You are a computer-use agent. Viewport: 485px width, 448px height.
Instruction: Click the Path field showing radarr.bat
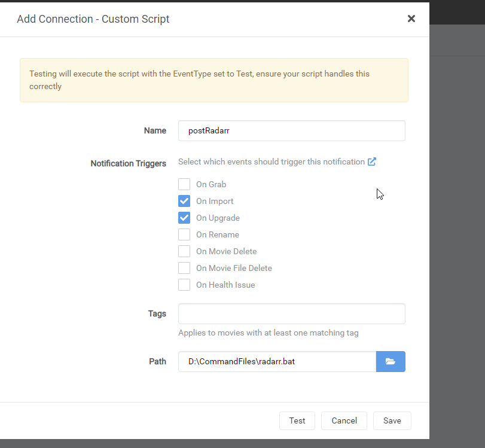276,361
